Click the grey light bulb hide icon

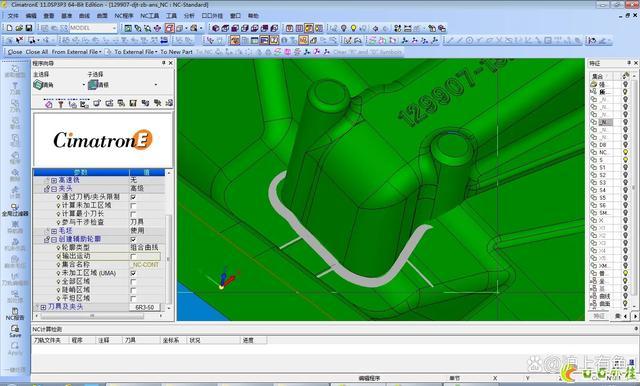click(x=344, y=28)
